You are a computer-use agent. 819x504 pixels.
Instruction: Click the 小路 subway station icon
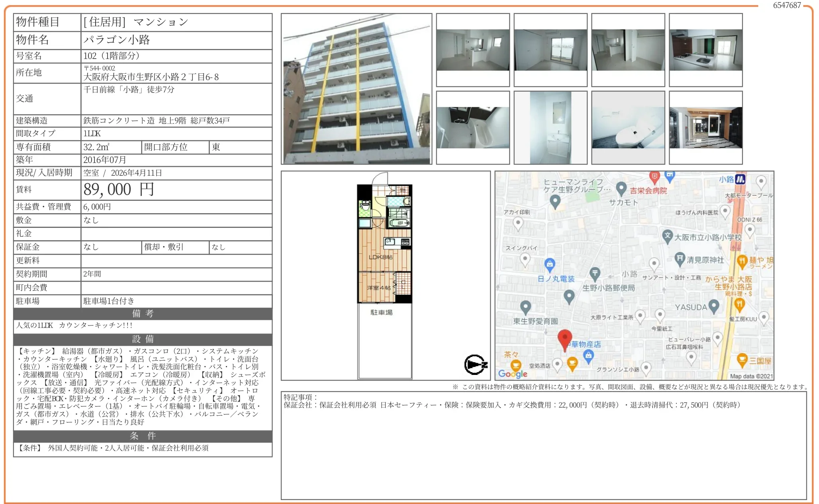740,179
